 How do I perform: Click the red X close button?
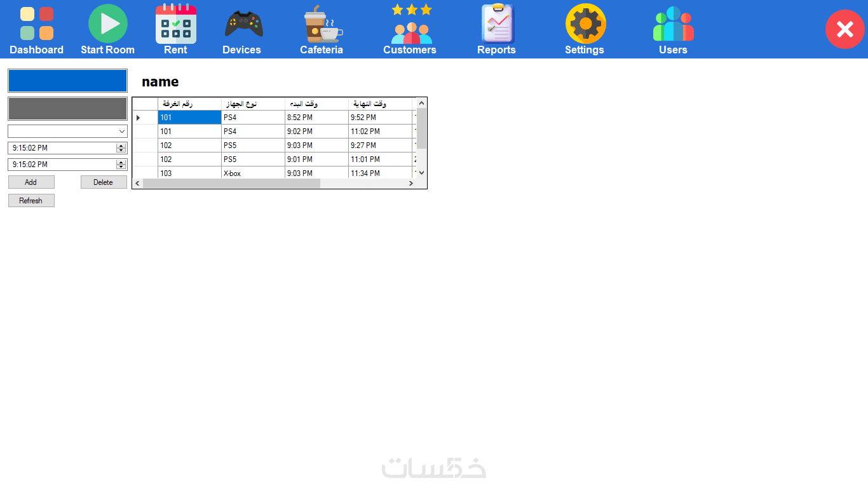pos(845,29)
